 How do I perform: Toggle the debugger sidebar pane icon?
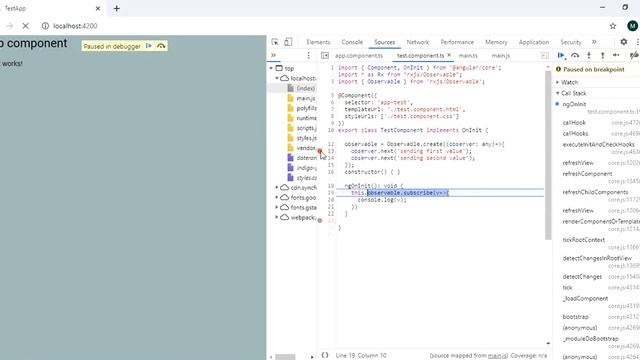(544, 56)
